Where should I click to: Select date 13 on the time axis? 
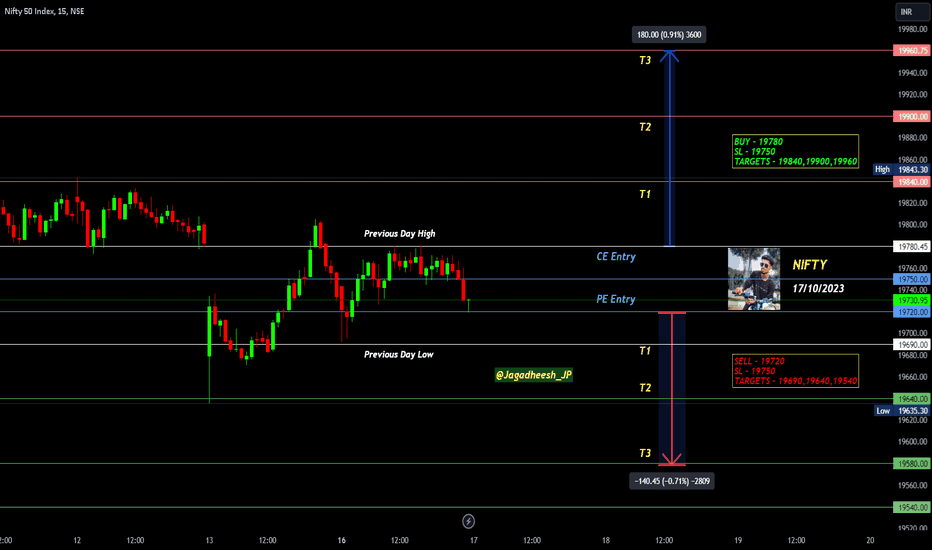tap(209, 540)
